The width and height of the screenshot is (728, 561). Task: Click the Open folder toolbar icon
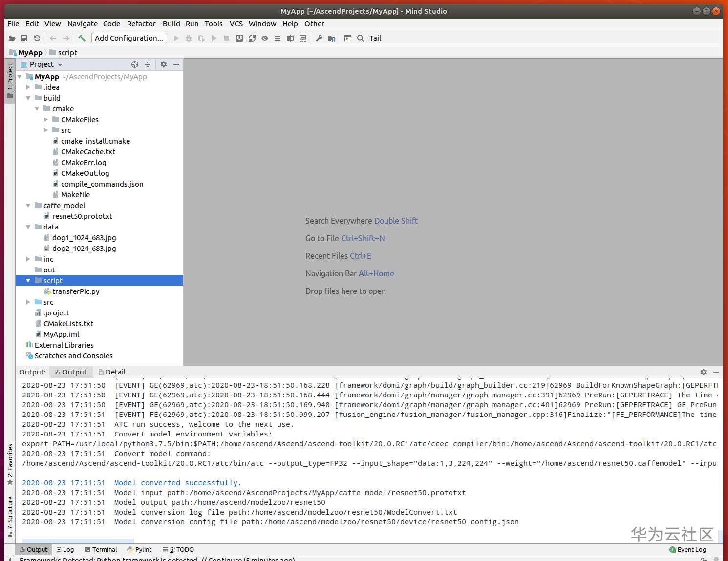(x=12, y=38)
